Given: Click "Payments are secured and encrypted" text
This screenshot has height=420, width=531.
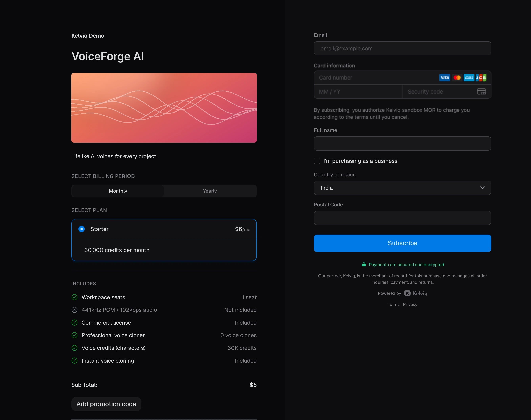Looking at the screenshot, I should 406,265.
